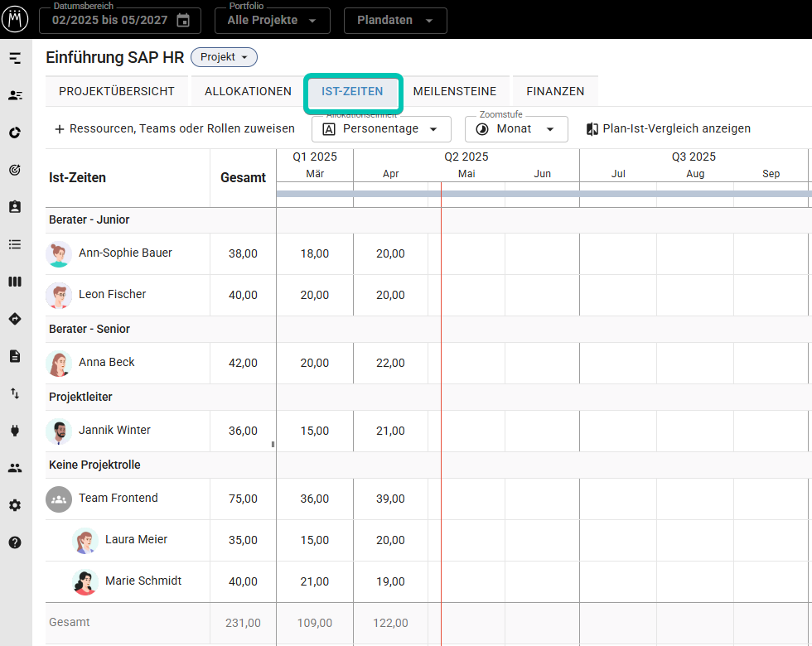Open the Projekt type dropdown chip
Viewport: 812px width, 646px height.
224,57
